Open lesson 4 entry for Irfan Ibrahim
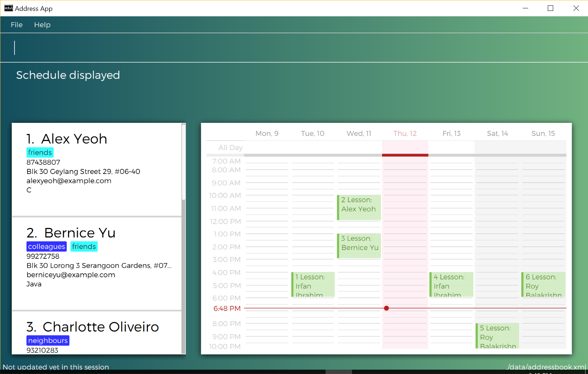The height and width of the screenshot is (374, 588). pyautogui.click(x=451, y=284)
